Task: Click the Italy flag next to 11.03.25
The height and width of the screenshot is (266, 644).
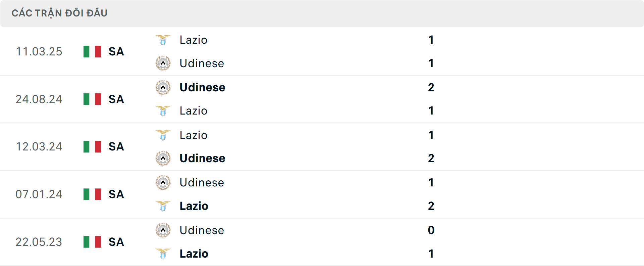Action: coord(92,51)
